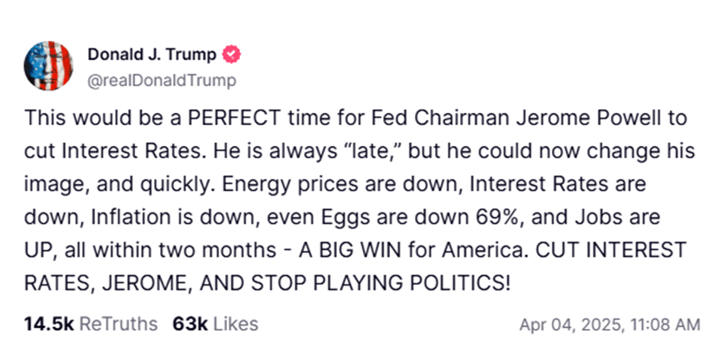Viewport: 717px width, 361px height.
Task: Open Donald J. Trump display name
Action: (152, 54)
